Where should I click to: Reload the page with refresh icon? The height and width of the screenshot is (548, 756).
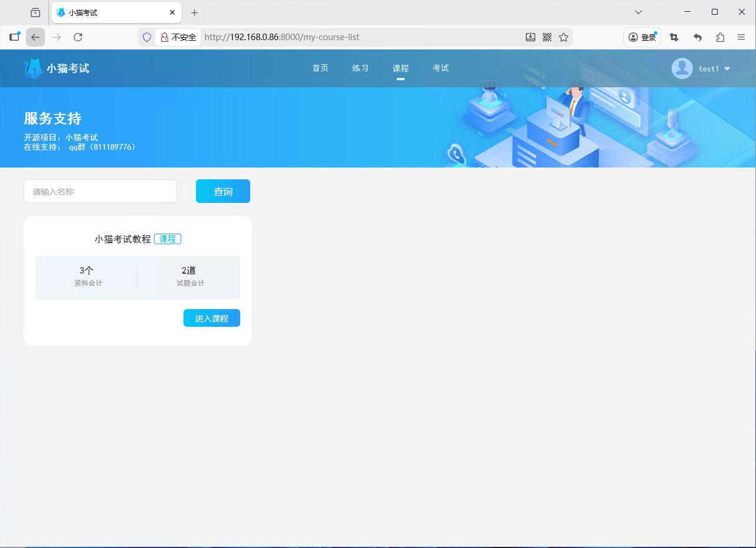78,37
